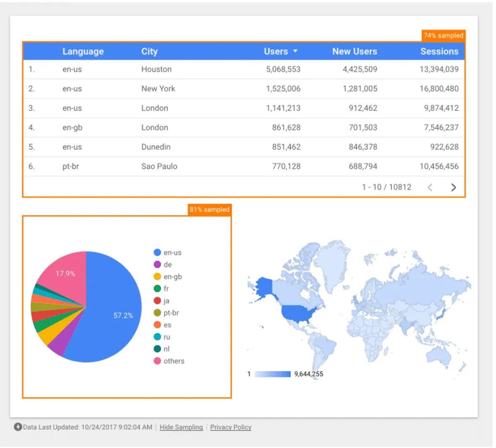The width and height of the screenshot is (496, 448).
Task: Click the City column header
Action: (149, 51)
